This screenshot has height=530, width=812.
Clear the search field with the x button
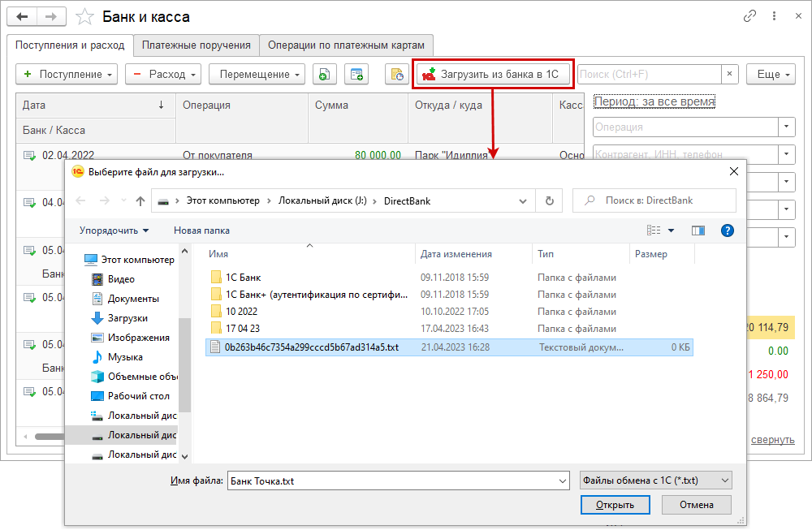pos(729,74)
